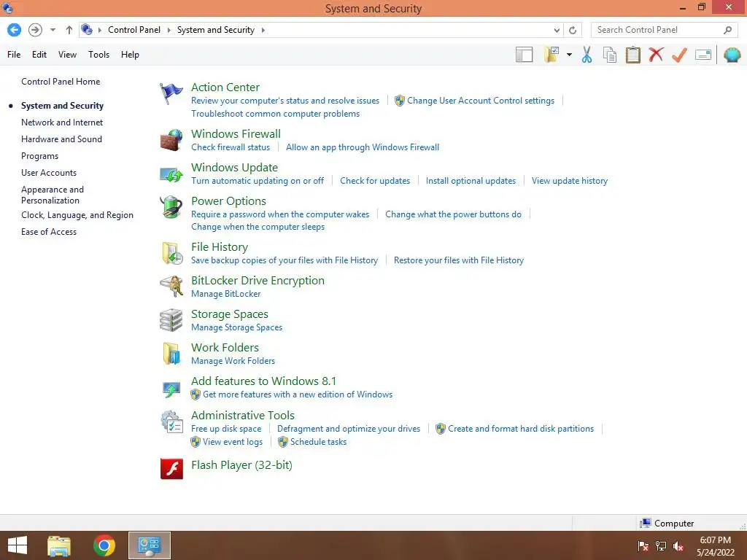The width and height of the screenshot is (747, 560).
Task: Open the File menu
Action: click(x=14, y=55)
